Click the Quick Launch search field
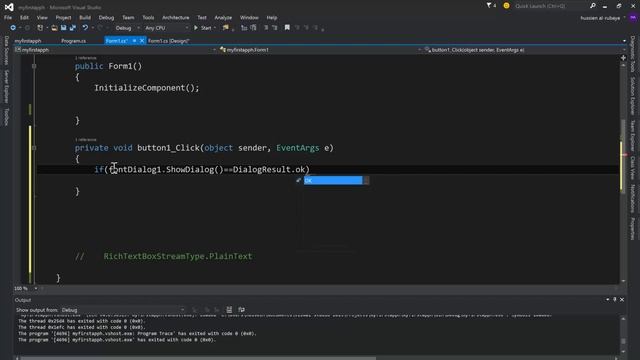 [x=551, y=6]
